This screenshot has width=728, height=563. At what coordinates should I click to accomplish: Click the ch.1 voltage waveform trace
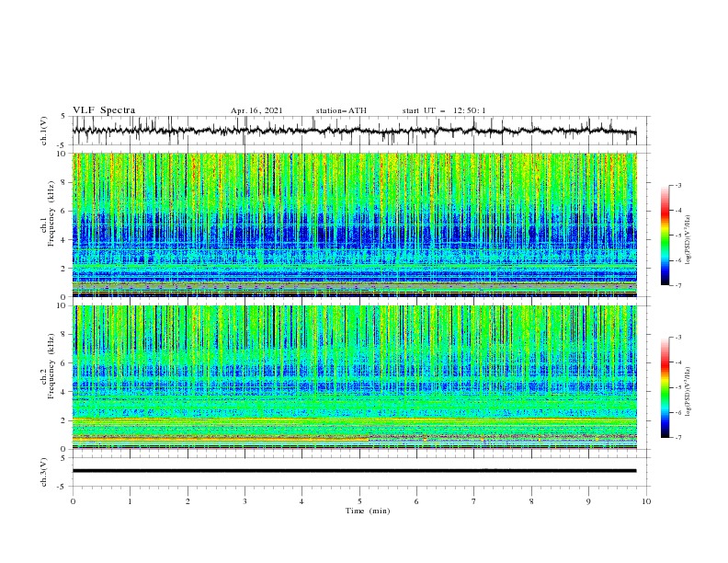coord(354,131)
